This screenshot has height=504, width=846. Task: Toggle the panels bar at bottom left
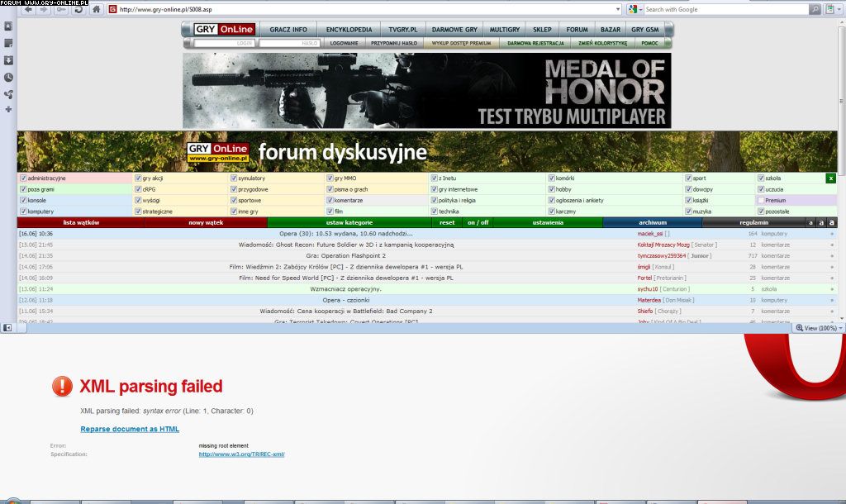pyautogui.click(x=7, y=327)
